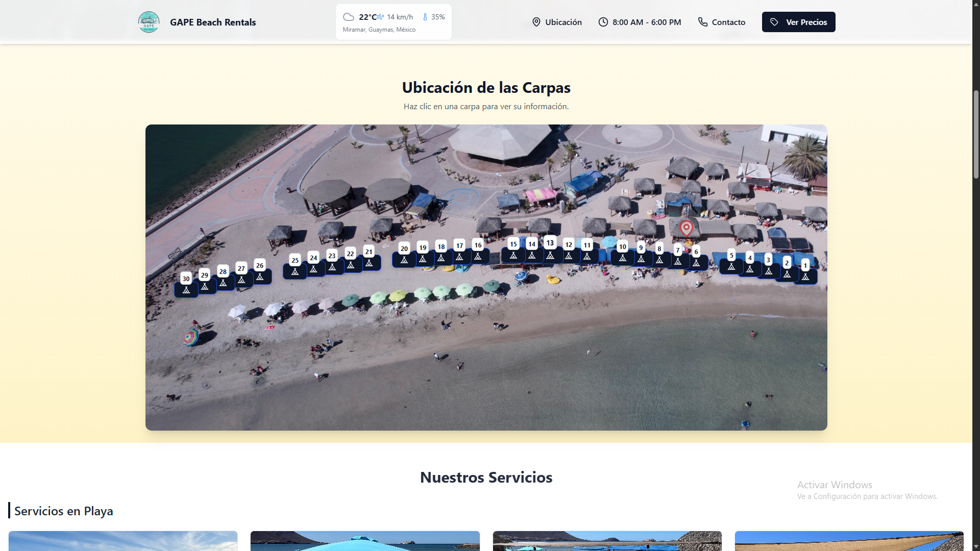Select tent marker number 10

[x=623, y=257]
